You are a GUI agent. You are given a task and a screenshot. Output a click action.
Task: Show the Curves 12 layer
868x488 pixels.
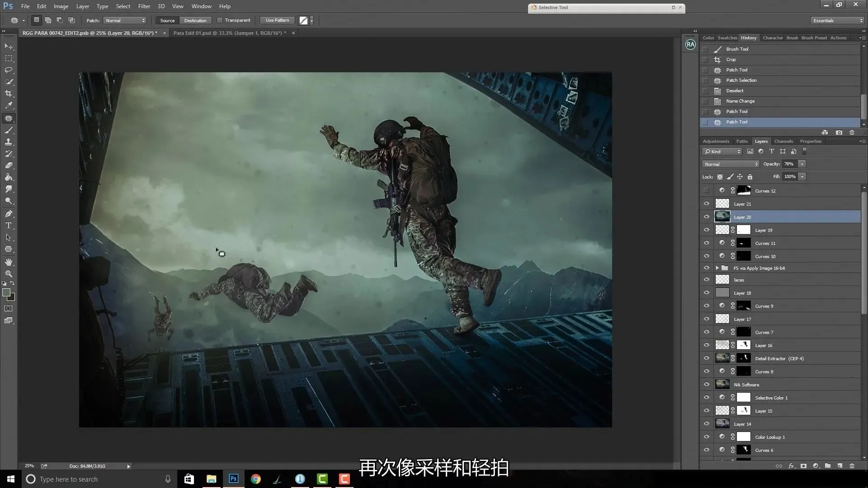(707, 191)
